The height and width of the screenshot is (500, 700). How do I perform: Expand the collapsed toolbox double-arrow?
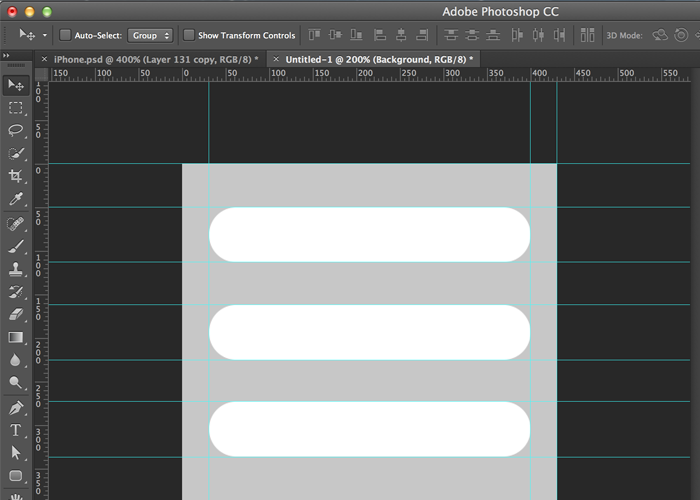pos(6,55)
